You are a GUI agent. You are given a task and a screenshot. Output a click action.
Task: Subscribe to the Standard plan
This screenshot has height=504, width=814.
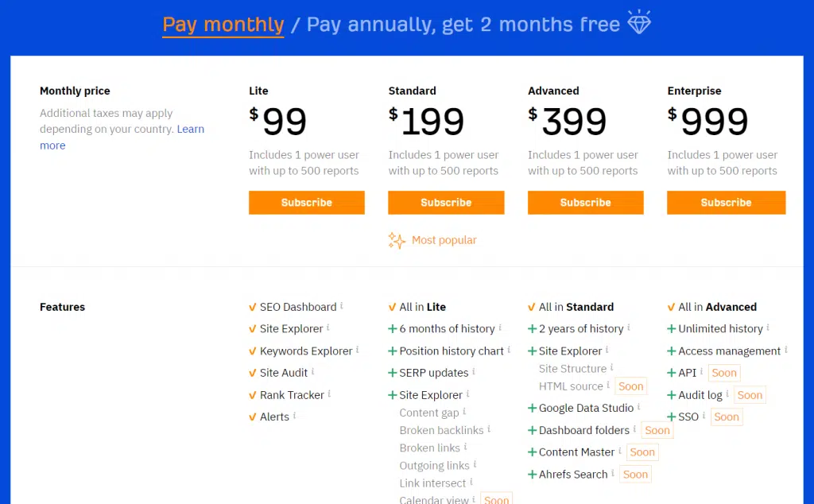(x=446, y=203)
